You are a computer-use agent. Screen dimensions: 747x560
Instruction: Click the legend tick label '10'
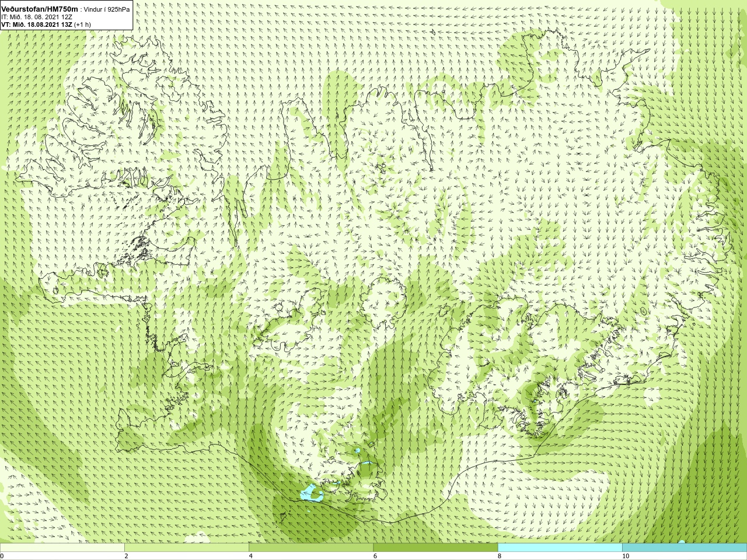coord(625,556)
